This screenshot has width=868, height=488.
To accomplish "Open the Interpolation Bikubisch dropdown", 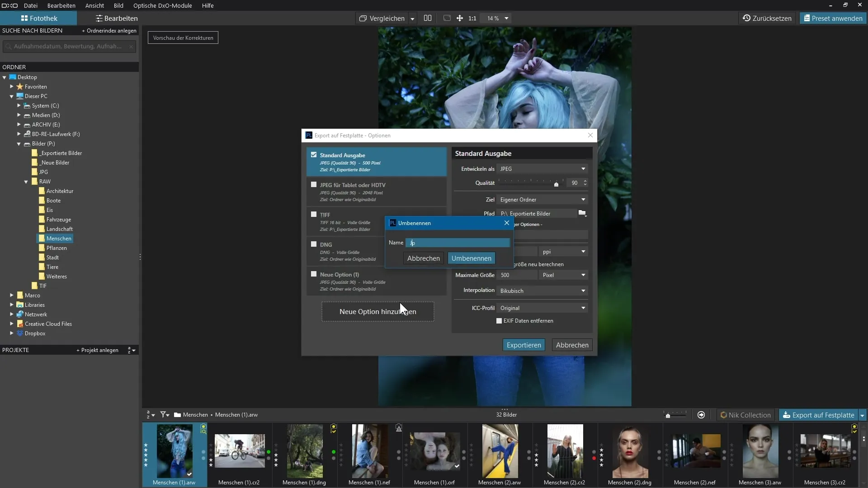I will click(542, 291).
